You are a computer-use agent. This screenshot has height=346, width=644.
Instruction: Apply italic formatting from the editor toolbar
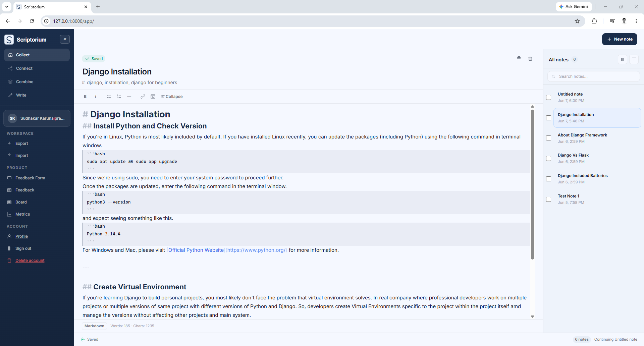click(96, 97)
